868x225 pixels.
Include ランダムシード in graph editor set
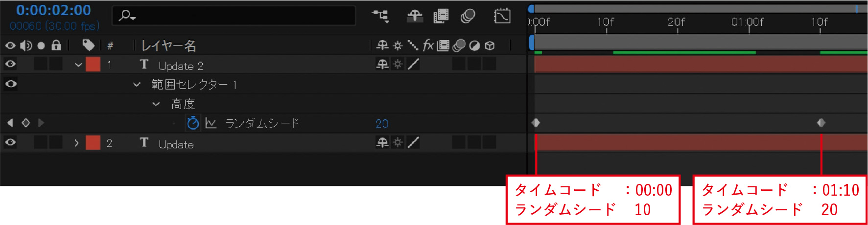tap(211, 123)
